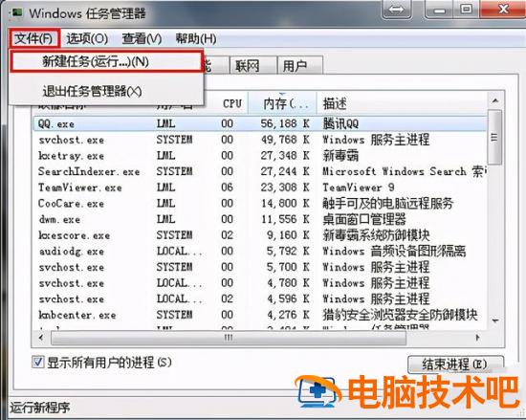This screenshot has width=526, height=420.
Task: Click the 猎豹安全浏览器安全防御模块 description
Action: 400,315
